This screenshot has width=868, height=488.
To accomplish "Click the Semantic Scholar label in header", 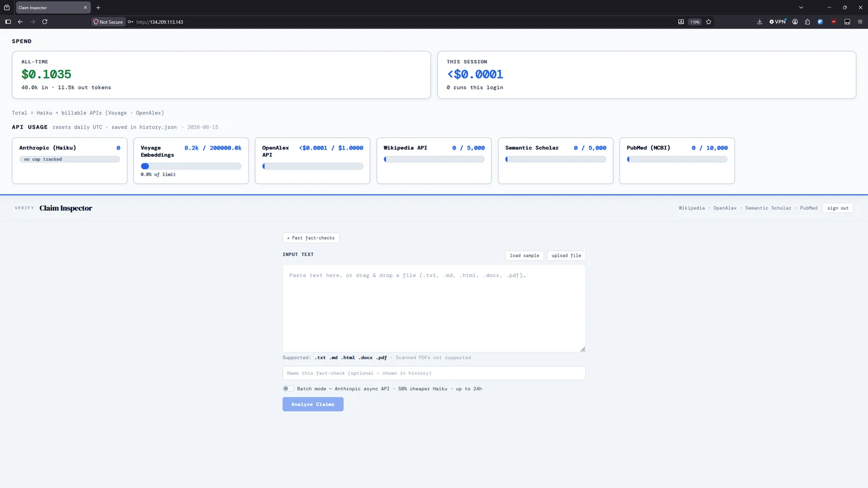I will coord(768,208).
